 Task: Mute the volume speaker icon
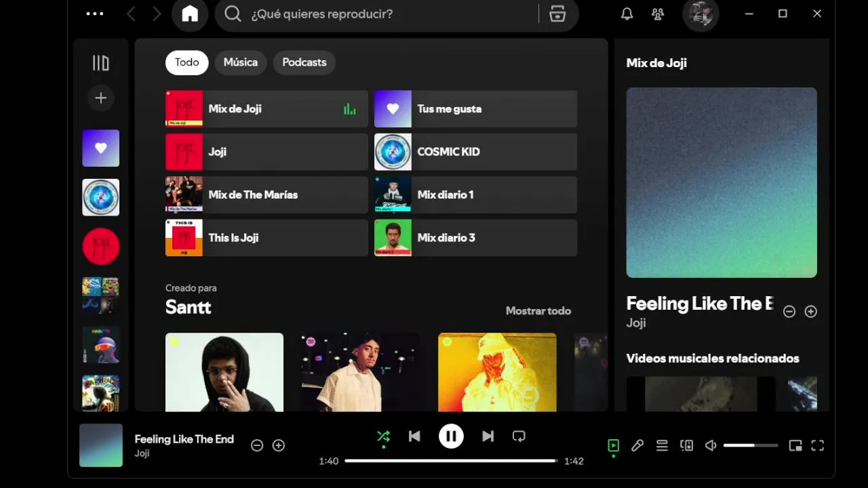pyautogui.click(x=711, y=445)
